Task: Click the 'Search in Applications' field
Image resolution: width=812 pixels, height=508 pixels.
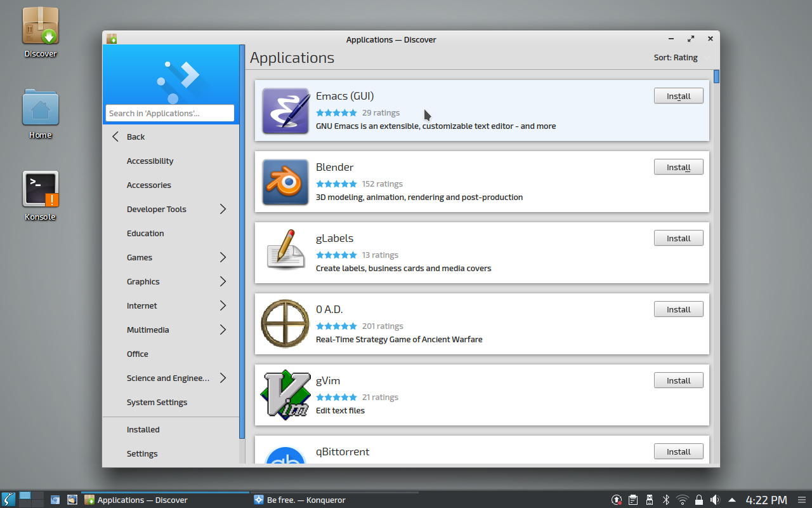Action: tap(169, 112)
